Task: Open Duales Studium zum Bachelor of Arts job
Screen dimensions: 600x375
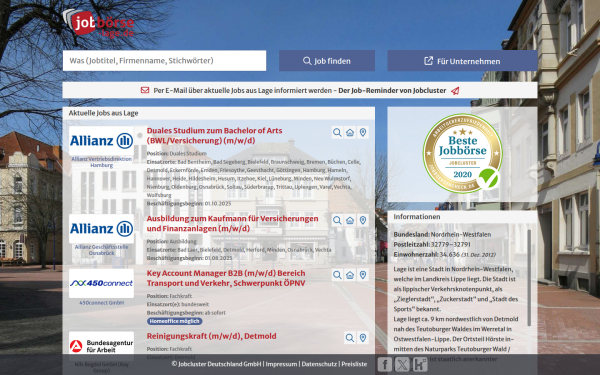Action: click(x=215, y=135)
